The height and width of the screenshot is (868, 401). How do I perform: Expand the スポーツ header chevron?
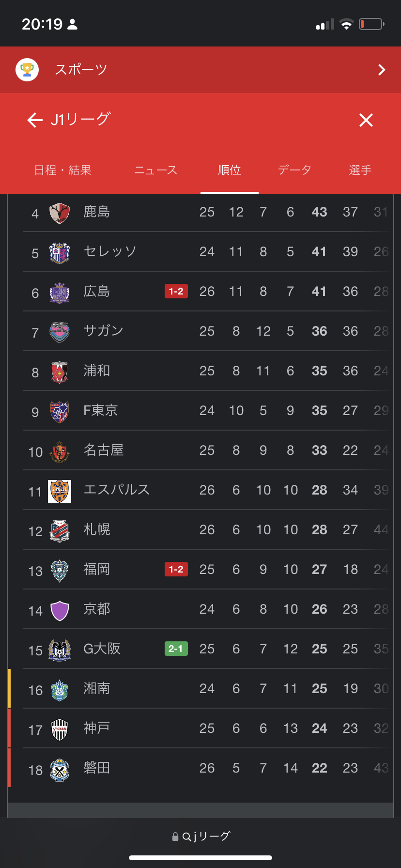[382, 70]
